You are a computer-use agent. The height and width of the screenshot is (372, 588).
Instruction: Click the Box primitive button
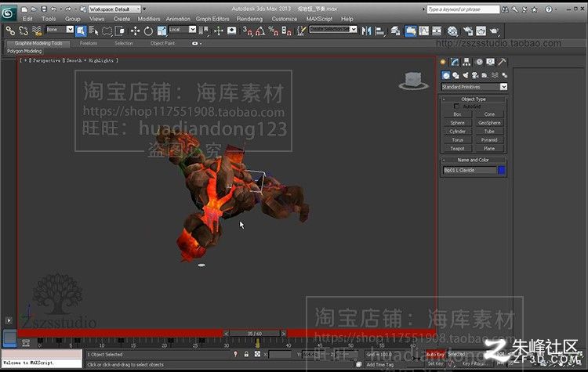click(457, 114)
